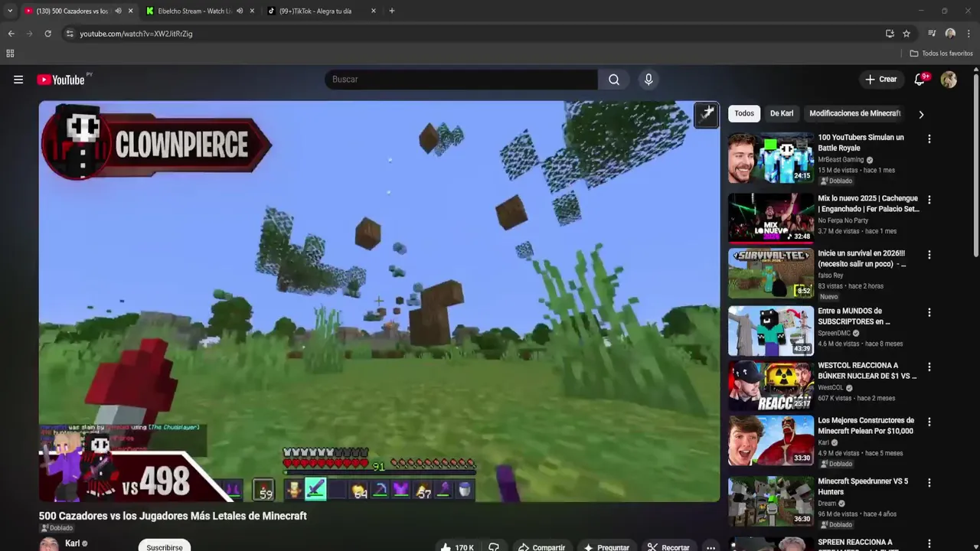Open a new browser tab
Image resolution: width=980 pixels, height=551 pixels.
392,11
